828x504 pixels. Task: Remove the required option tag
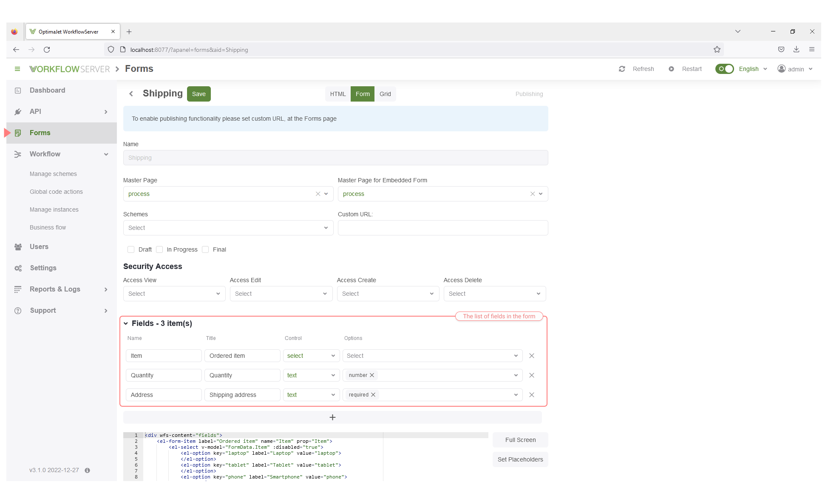click(373, 395)
